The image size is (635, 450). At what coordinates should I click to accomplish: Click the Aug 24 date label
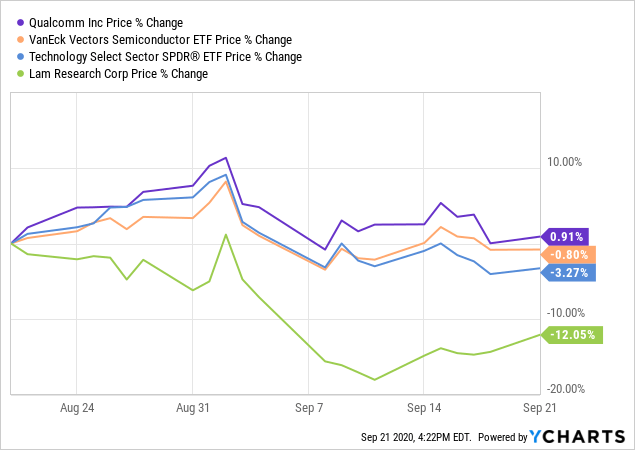(x=76, y=408)
